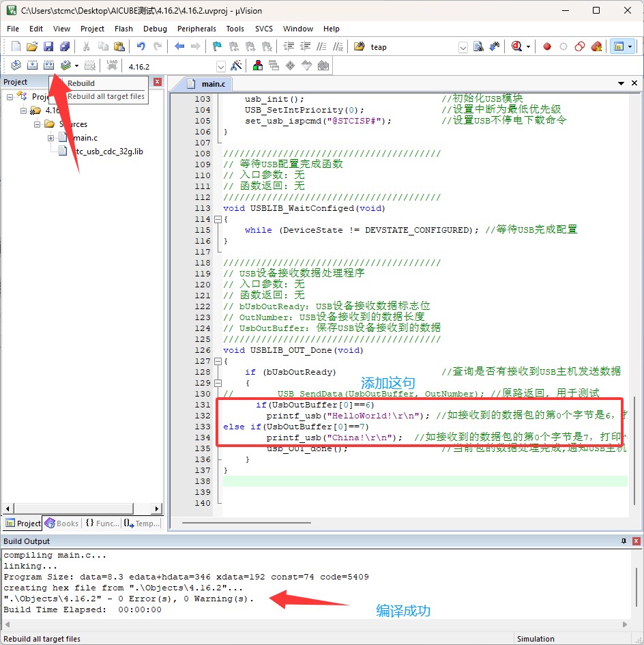This screenshot has width=644, height=645.
Task: Click the target name field "4.16.2"
Action: (171, 66)
